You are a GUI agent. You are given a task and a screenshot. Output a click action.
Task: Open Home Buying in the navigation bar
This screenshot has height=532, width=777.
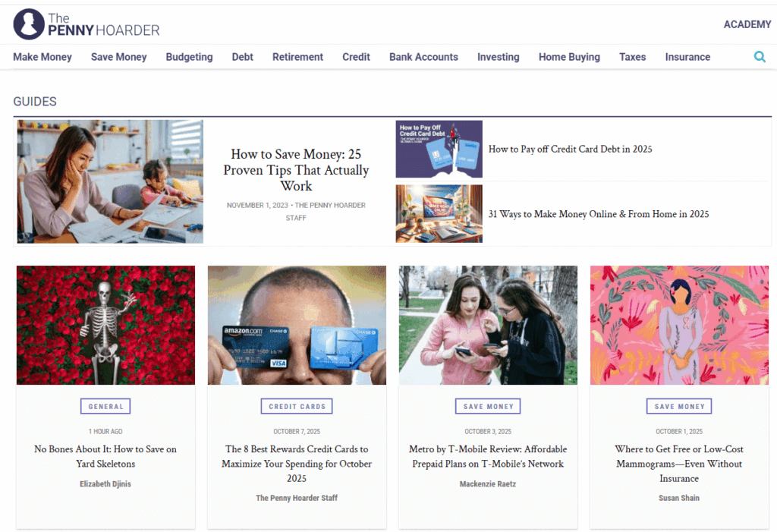click(569, 57)
